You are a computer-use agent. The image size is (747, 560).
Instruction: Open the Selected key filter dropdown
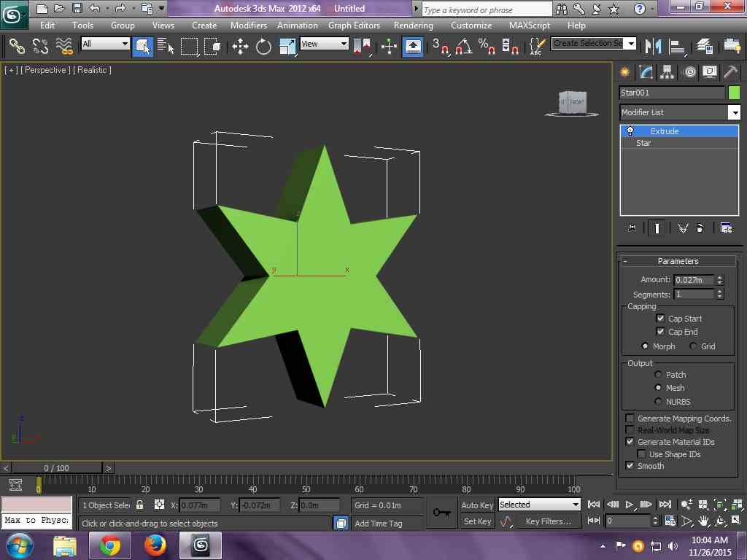tap(538, 505)
